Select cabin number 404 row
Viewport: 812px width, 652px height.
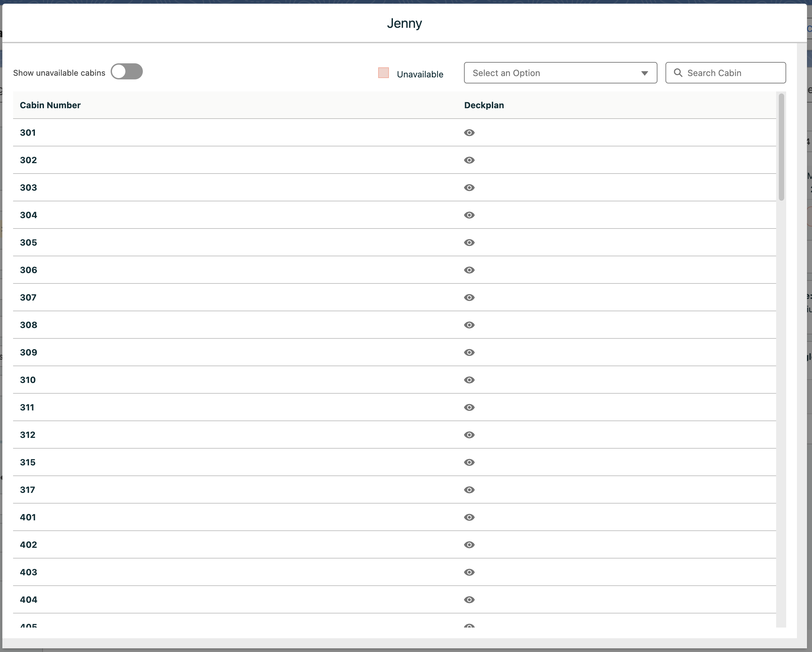tap(28, 600)
